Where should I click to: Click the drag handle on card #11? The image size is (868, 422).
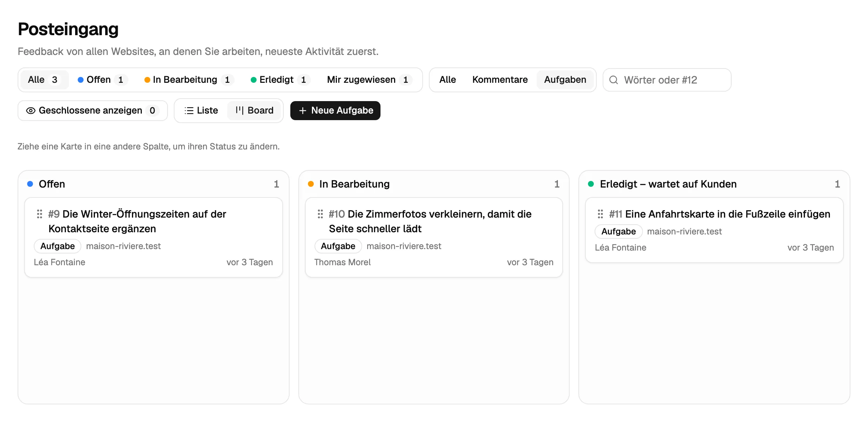(600, 214)
